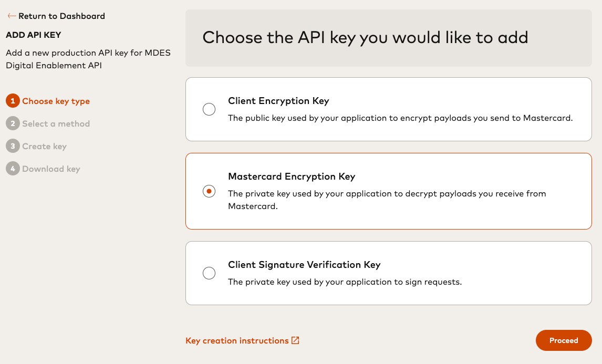The width and height of the screenshot is (602, 364).
Task: Click the Return to Dashboard link
Action: (x=61, y=16)
